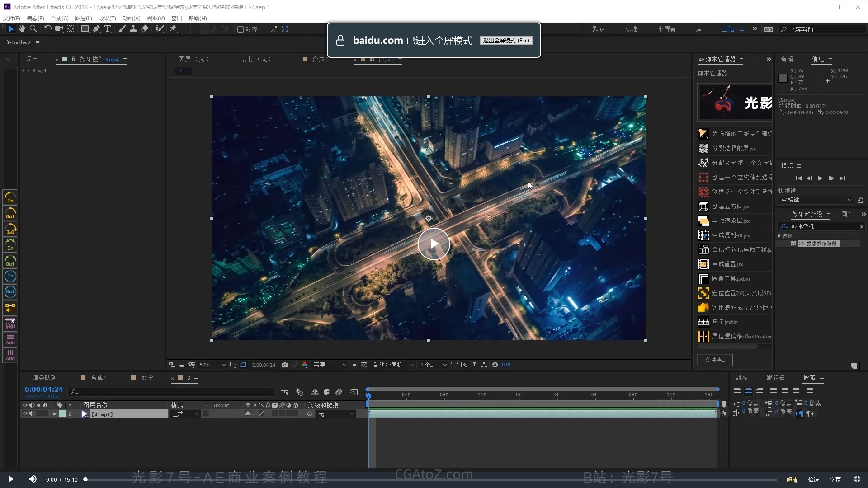Click the Convert button in ft-Toolbar
This screenshot has width=868, height=488.
(10, 324)
